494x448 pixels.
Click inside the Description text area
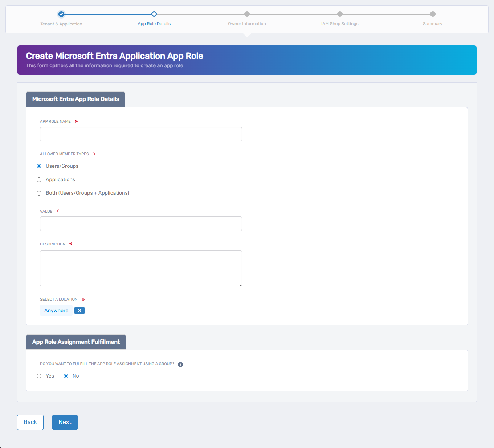coord(141,268)
